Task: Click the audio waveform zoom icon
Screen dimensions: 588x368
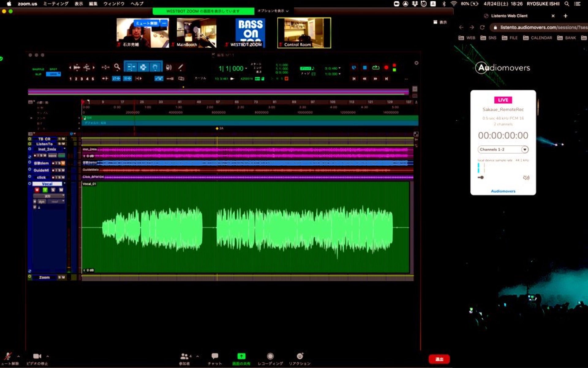Action: (x=77, y=67)
